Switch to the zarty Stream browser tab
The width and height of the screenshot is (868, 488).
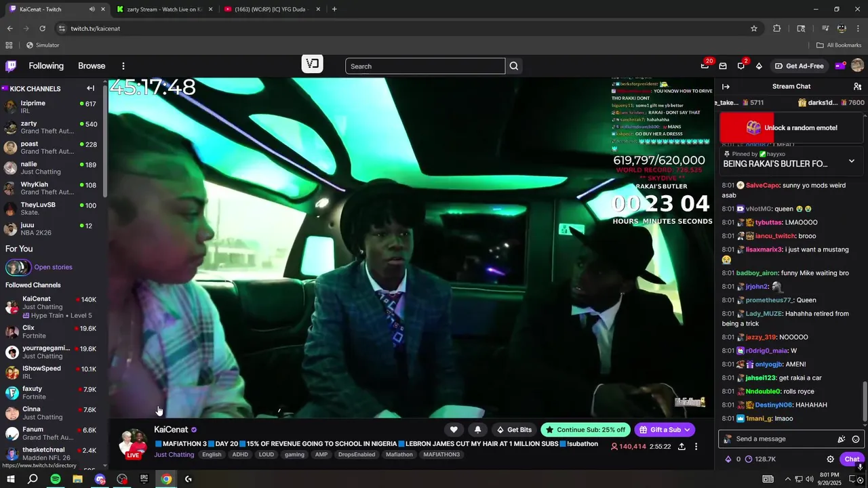[x=165, y=9]
